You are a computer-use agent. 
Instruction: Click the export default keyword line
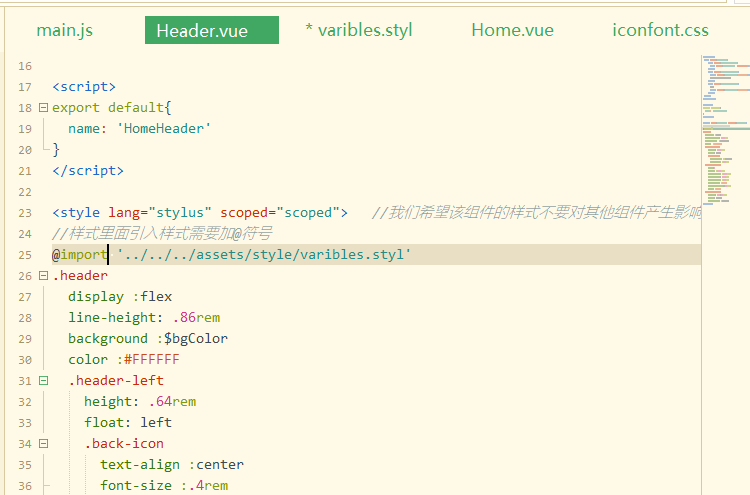(111, 108)
